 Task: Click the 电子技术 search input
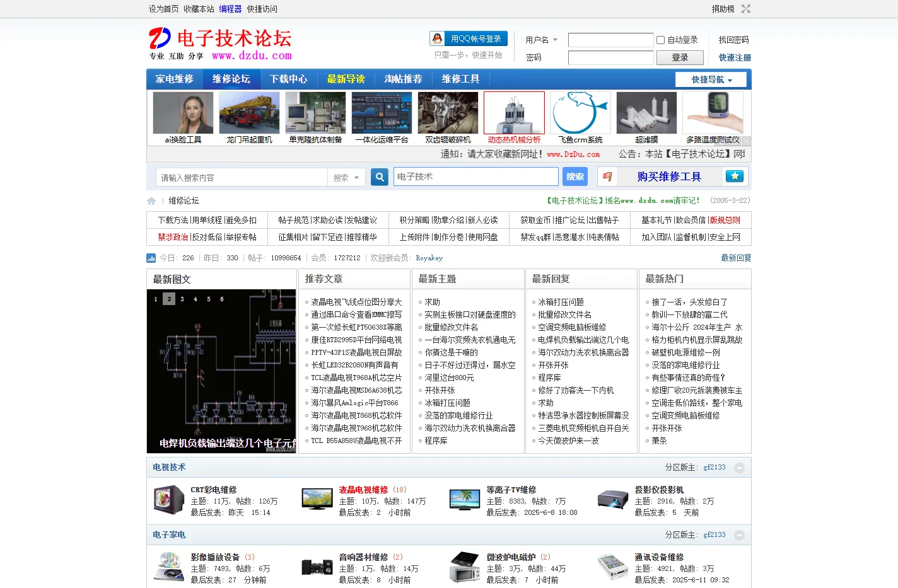[x=476, y=176]
